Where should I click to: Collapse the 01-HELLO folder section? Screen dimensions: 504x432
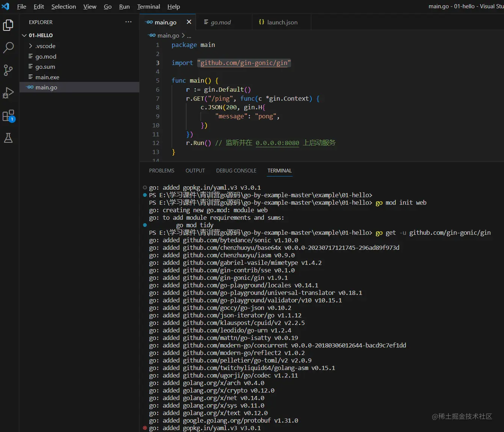pyautogui.click(x=24, y=35)
